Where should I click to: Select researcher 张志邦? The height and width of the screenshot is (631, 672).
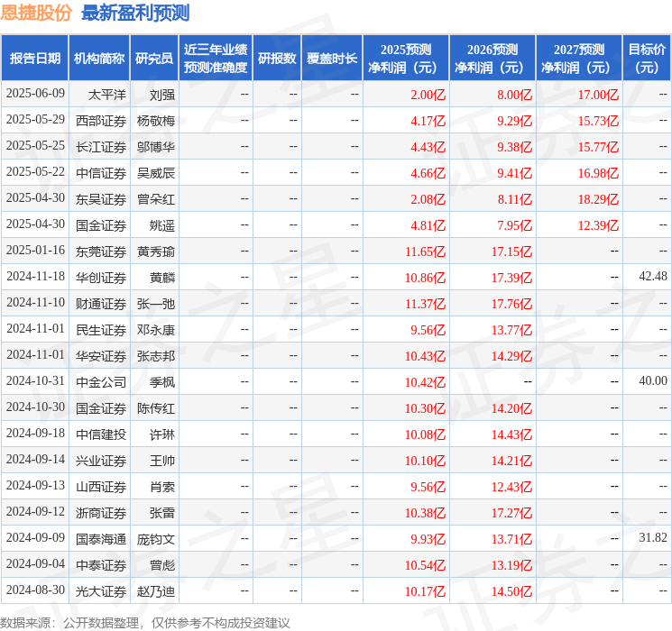pos(156,355)
